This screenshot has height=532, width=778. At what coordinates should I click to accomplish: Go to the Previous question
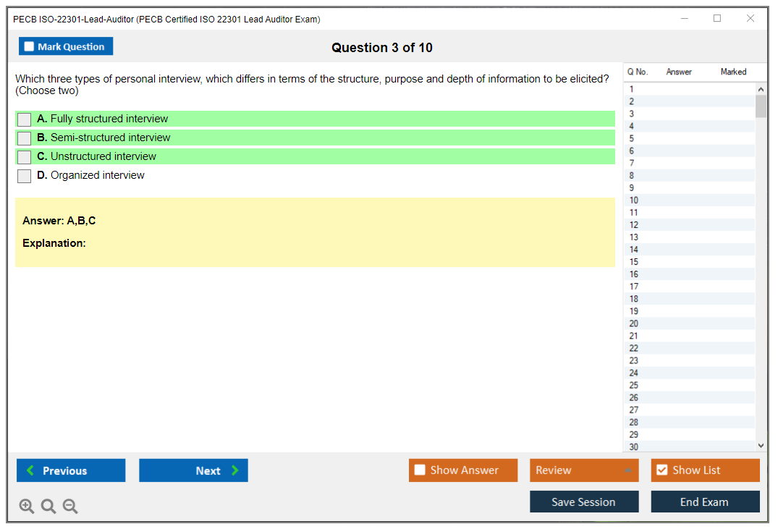coord(71,470)
